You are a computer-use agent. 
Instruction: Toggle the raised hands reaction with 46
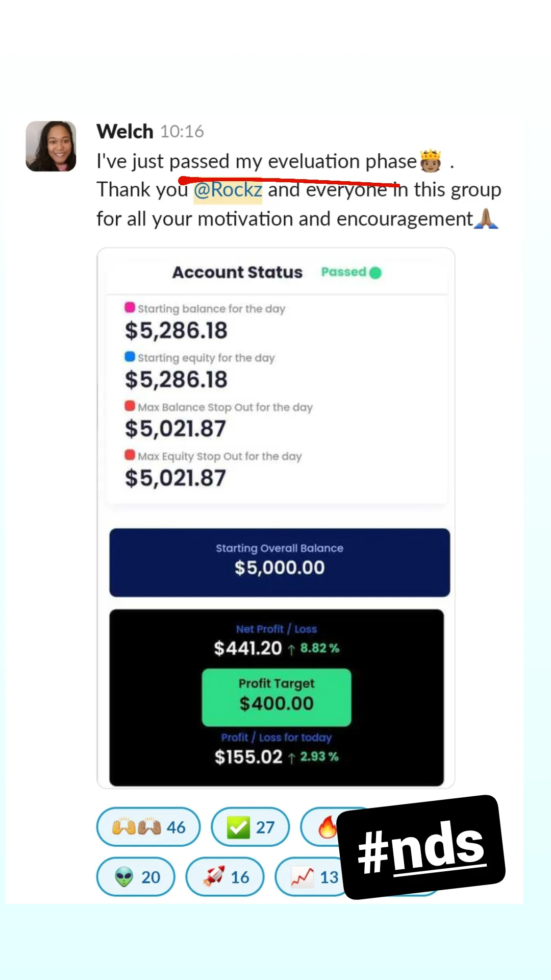[x=148, y=826]
